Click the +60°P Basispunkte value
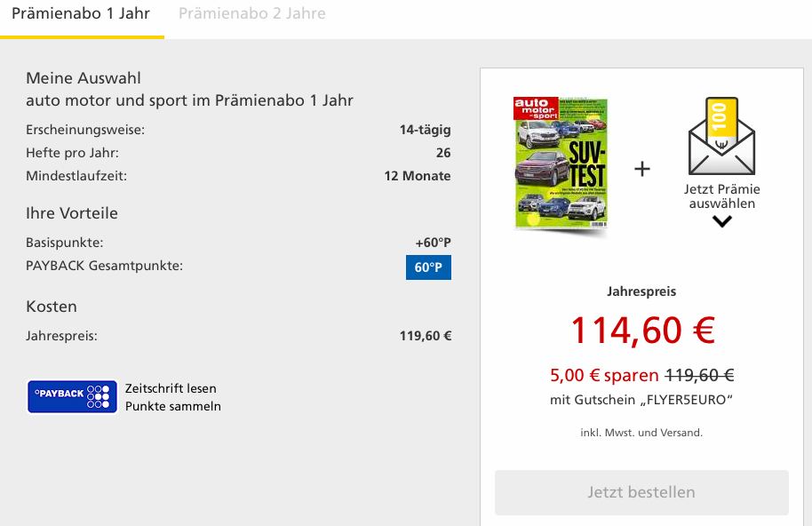 coord(433,243)
